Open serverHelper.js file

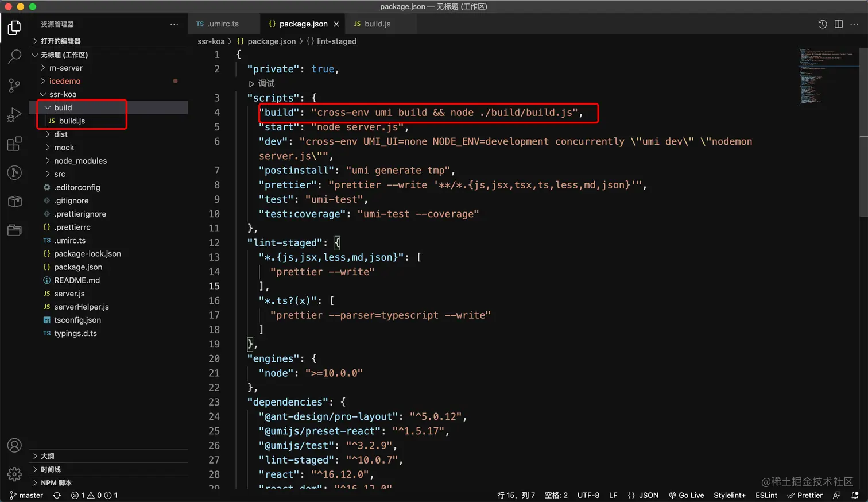pyautogui.click(x=109, y=307)
